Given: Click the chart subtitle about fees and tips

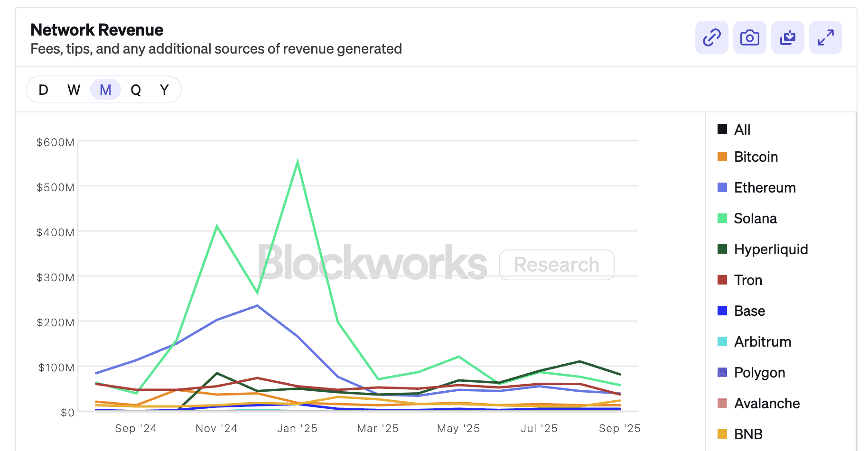Looking at the screenshot, I should pyautogui.click(x=216, y=49).
